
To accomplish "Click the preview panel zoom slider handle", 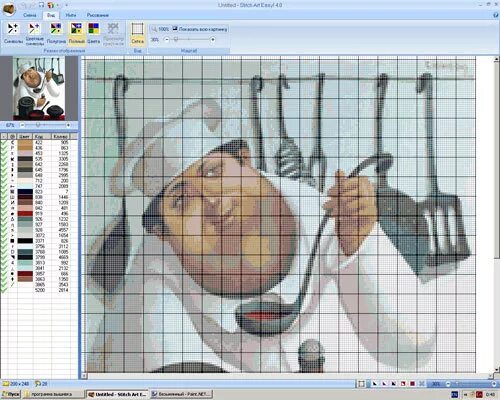I will [38, 125].
